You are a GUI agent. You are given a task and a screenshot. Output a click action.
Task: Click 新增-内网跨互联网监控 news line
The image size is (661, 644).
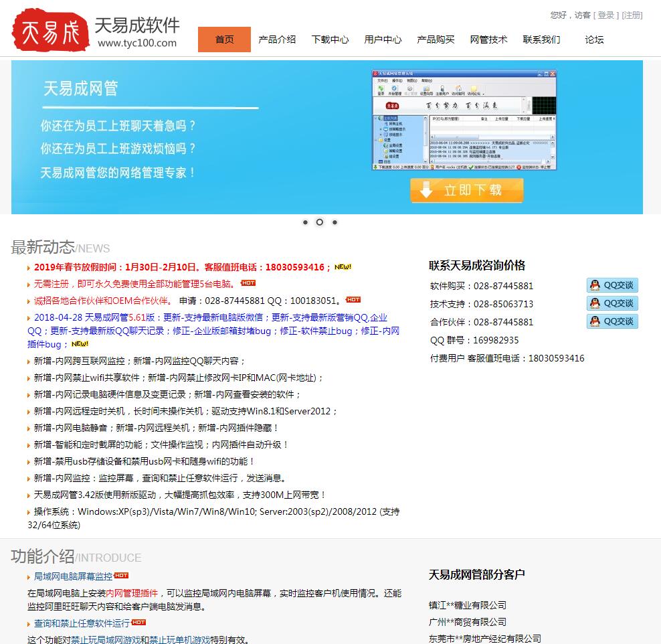140,361
